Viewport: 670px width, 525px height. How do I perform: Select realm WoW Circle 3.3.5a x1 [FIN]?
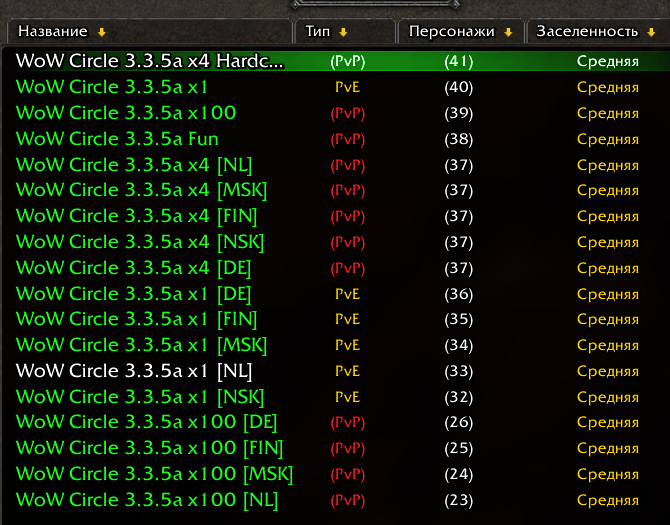(137, 320)
